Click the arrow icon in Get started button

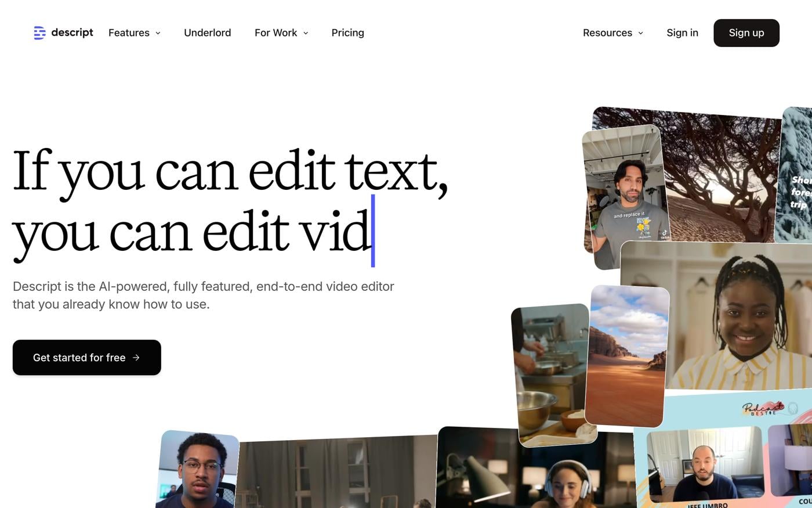pos(136,358)
